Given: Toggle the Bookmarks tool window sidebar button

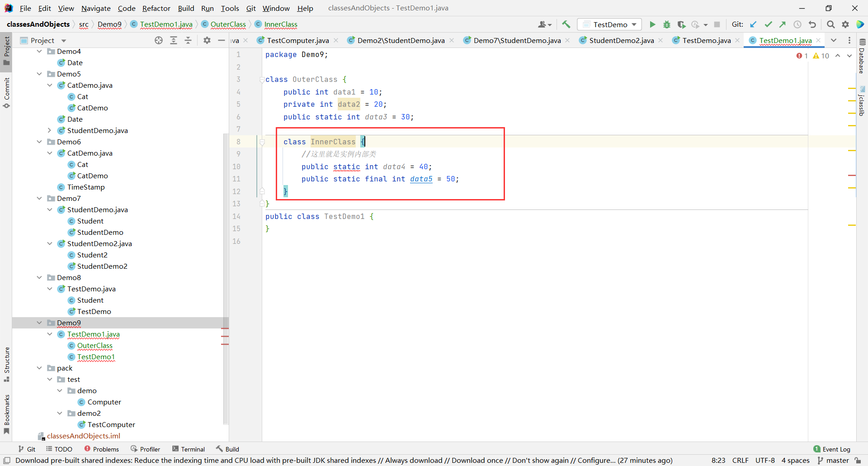Looking at the screenshot, I should 6,414.
